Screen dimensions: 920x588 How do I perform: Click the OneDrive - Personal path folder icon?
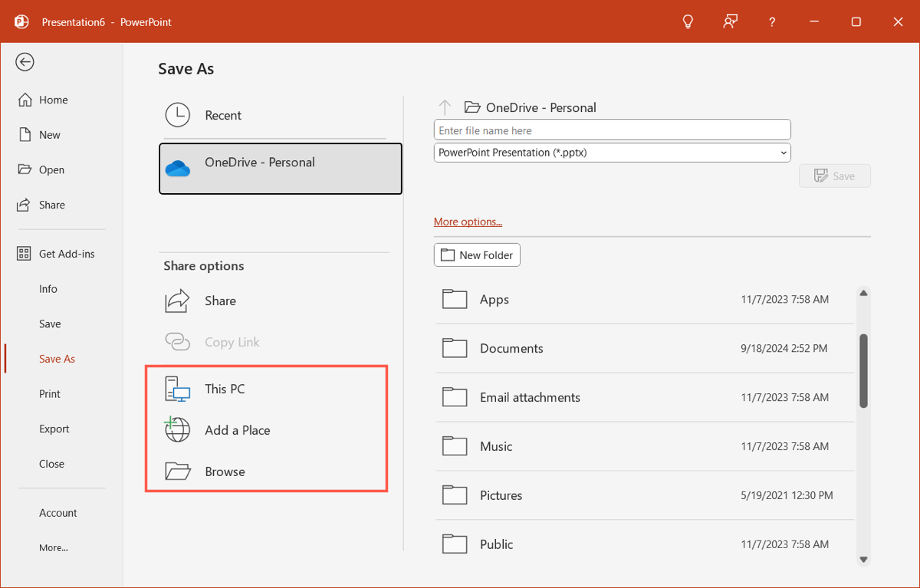point(472,107)
